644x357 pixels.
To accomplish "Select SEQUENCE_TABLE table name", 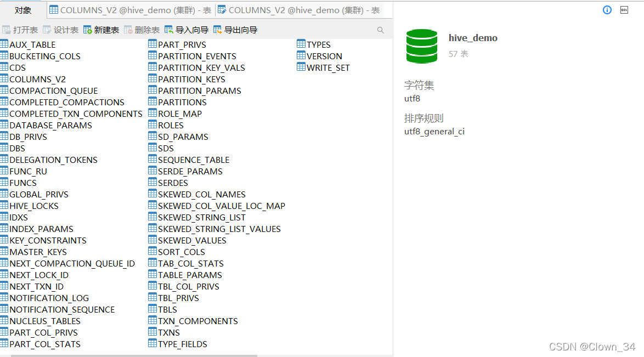I will [x=194, y=160].
